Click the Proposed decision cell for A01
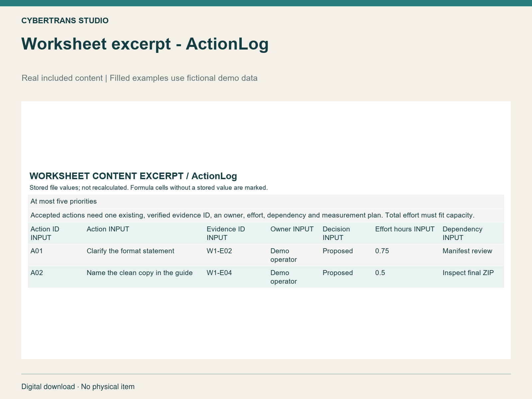Viewport: 532px width, 399px height. pyautogui.click(x=346, y=255)
